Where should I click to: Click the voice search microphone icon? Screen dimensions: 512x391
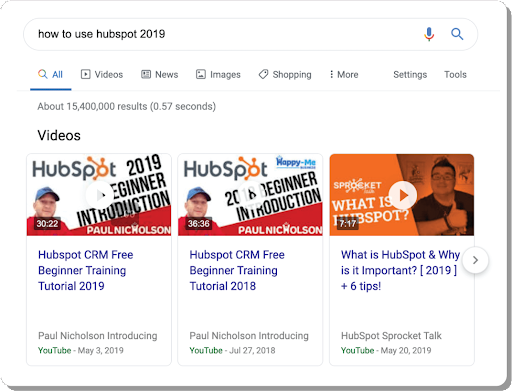429,34
